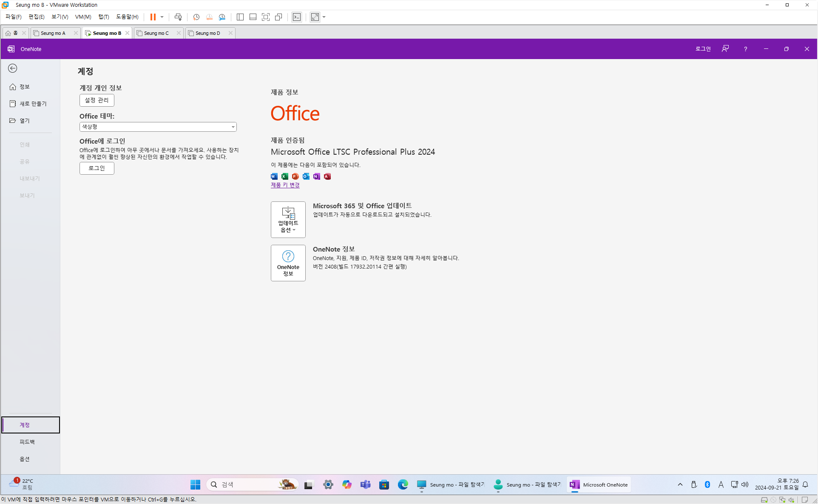This screenshot has height=504, width=818.
Task: Click the VMware pause button
Action: [153, 17]
